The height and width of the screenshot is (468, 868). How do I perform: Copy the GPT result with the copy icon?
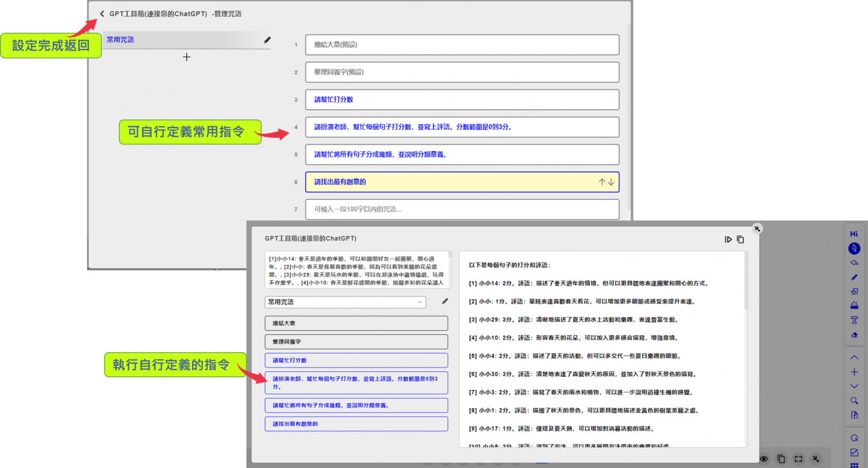[741, 239]
